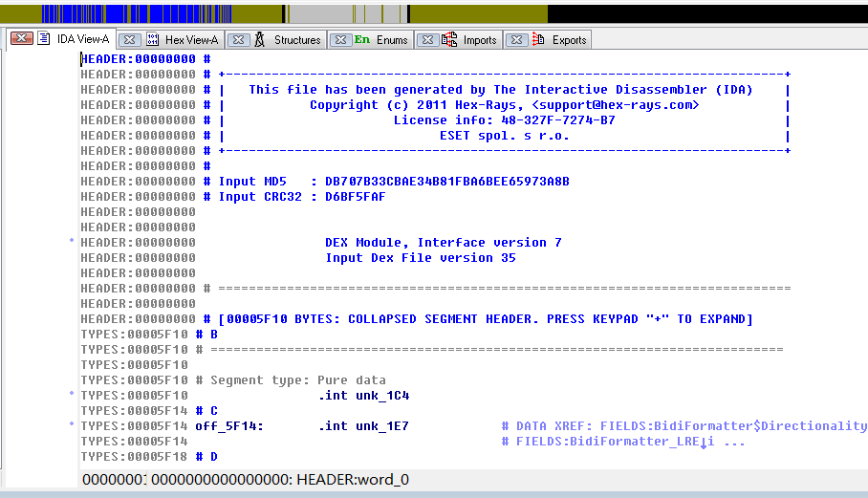Select the off_5F14 label
The image size is (868, 498).
click(229, 426)
